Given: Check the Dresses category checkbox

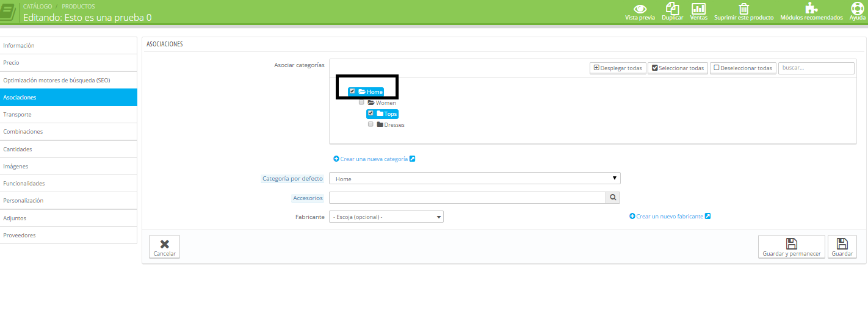Looking at the screenshot, I should point(371,124).
